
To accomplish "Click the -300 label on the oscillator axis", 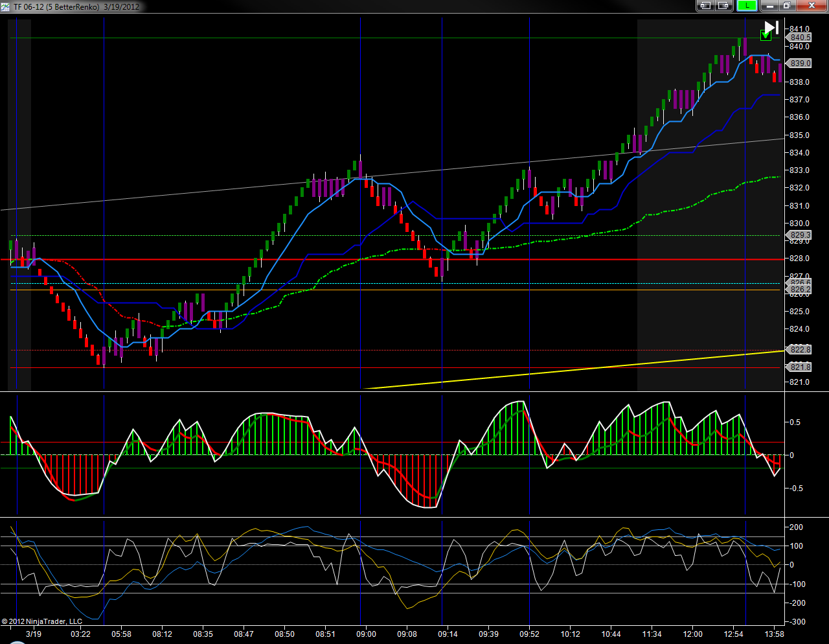I will (x=796, y=622).
